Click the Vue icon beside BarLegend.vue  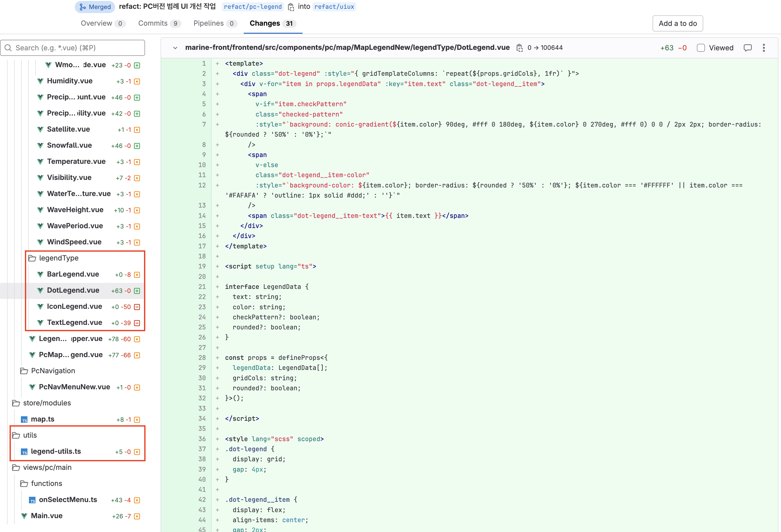tap(40, 274)
